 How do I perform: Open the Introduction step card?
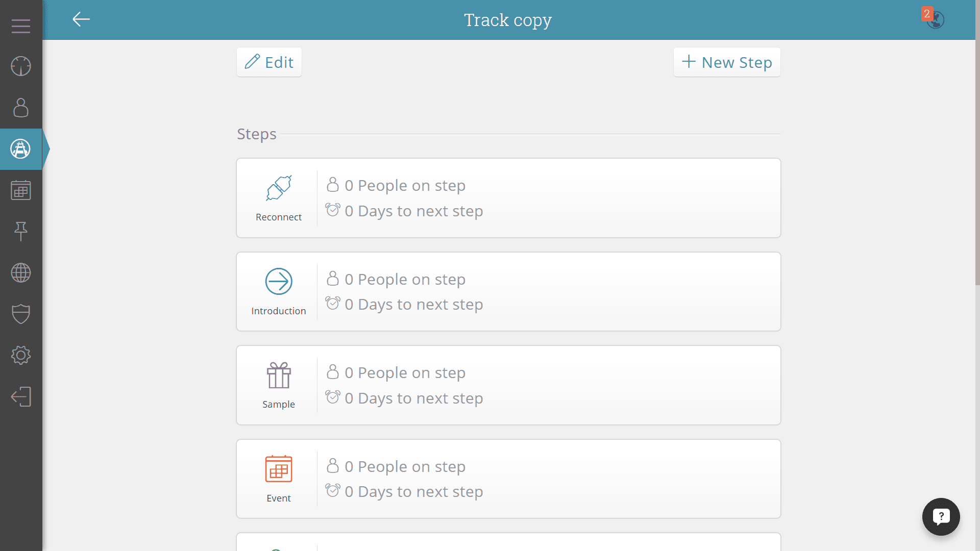click(x=508, y=292)
